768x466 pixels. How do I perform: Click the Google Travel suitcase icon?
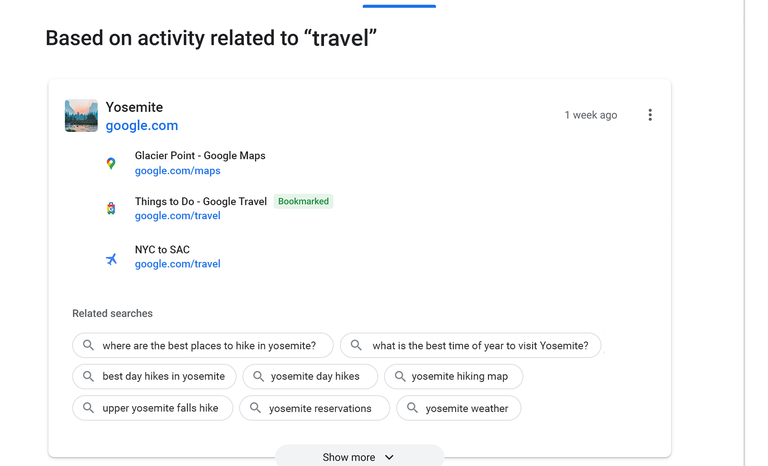pos(111,208)
